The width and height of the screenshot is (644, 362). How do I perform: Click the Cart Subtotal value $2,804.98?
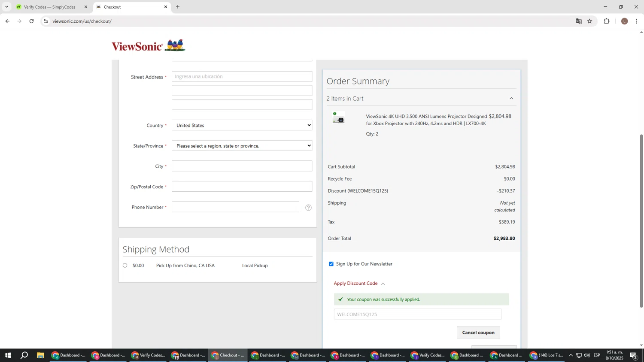[505, 167]
